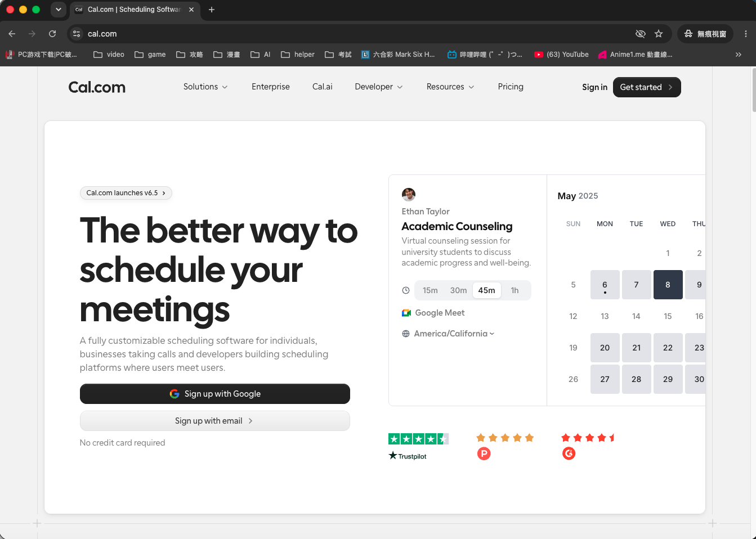This screenshot has height=539, width=756.
Task: Select the 1h duration option
Action: click(515, 290)
